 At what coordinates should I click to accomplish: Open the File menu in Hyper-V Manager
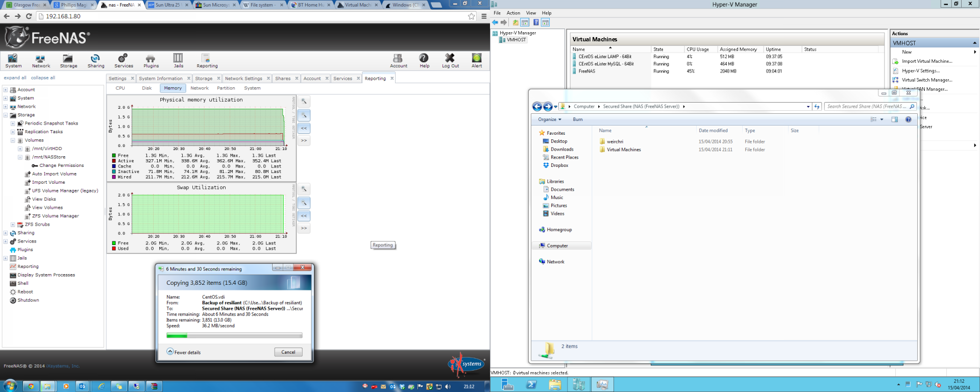point(497,13)
